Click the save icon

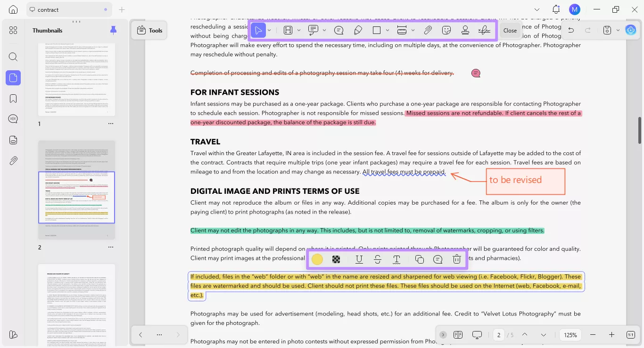(x=607, y=30)
